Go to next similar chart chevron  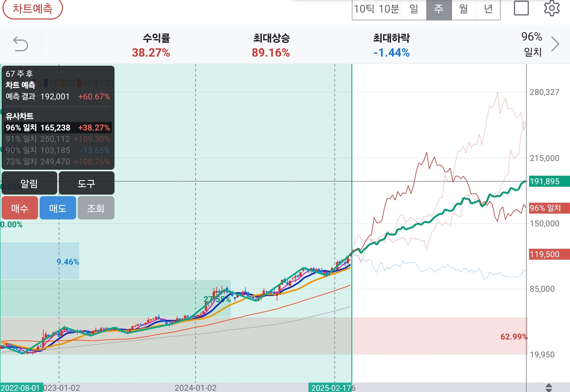(x=555, y=44)
